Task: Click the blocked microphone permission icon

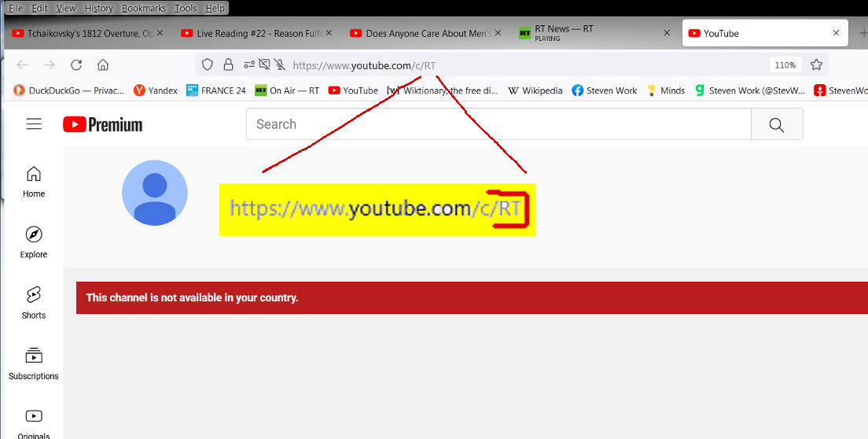Action: (280, 65)
